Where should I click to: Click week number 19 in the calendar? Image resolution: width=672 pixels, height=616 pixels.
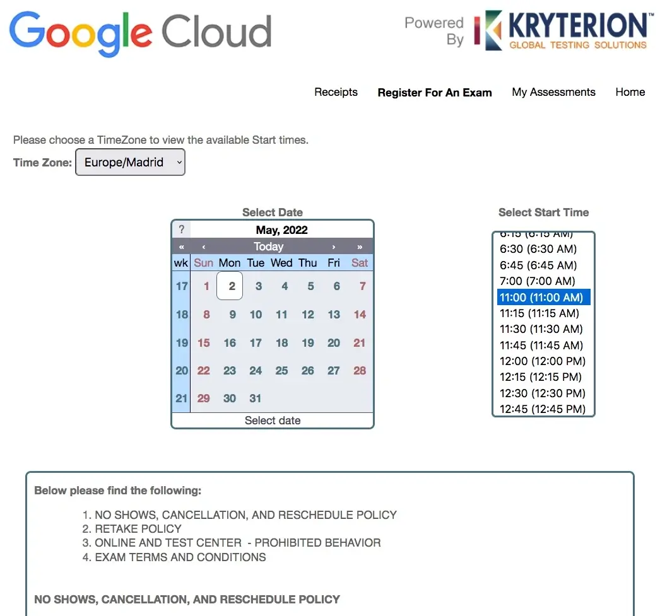[180, 342]
